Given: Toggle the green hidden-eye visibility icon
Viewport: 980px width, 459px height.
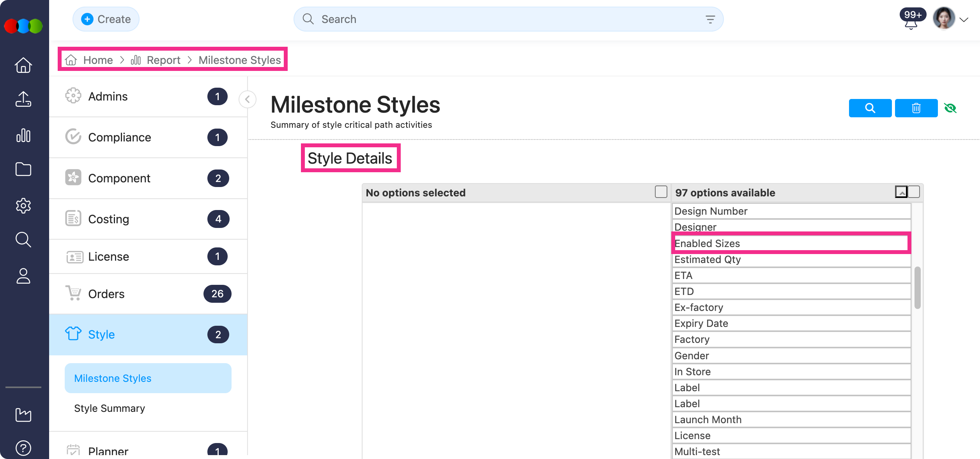Looking at the screenshot, I should pyautogui.click(x=950, y=108).
